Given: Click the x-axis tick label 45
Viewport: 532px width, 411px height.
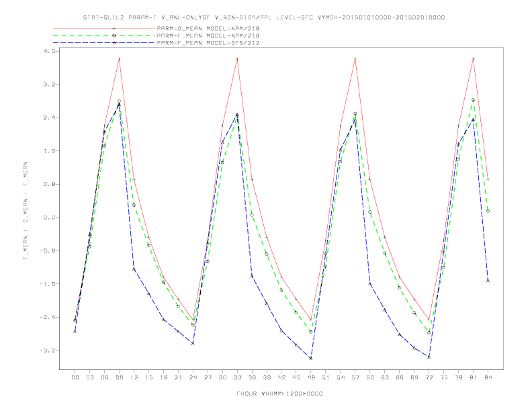Looking at the screenshot, I should click(x=296, y=377).
